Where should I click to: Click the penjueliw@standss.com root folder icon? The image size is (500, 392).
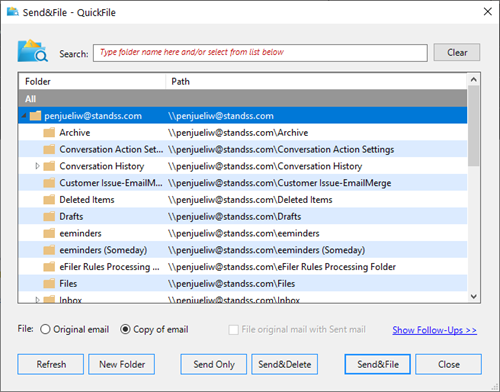35,116
